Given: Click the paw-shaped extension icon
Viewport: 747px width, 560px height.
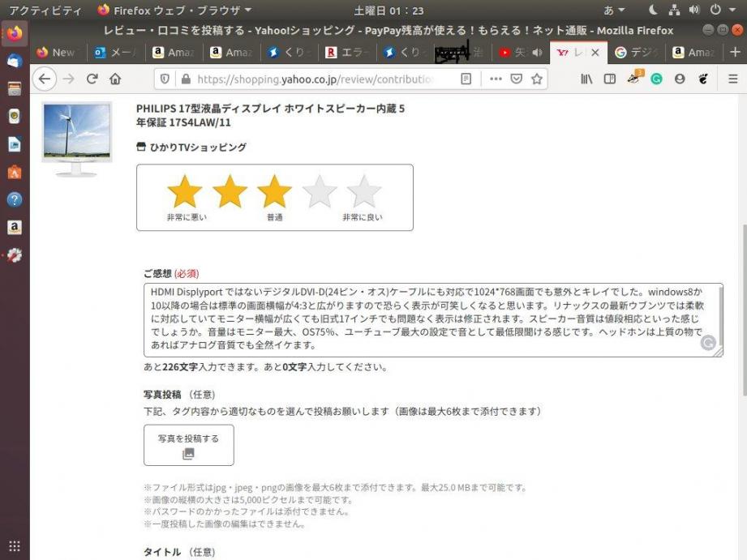Looking at the screenshot, I should pyautogui.click(x=703, y=79).
